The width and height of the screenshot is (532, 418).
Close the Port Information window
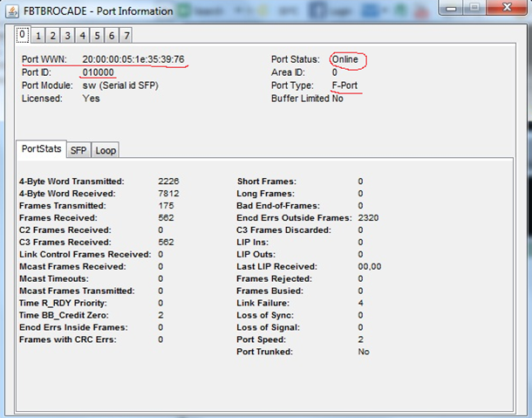coord(507,8)
